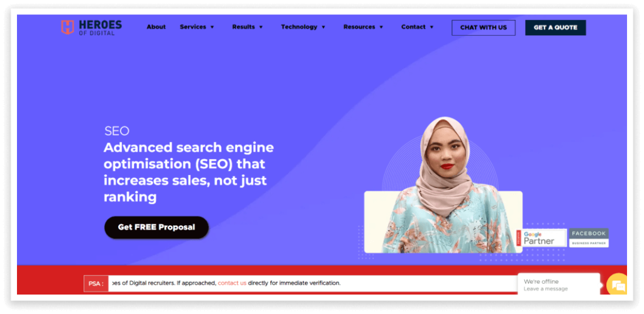Viewport: 644px width, 314px height.
Task: Expand the Resources dropdown arrow
Action: pos(381,27)
